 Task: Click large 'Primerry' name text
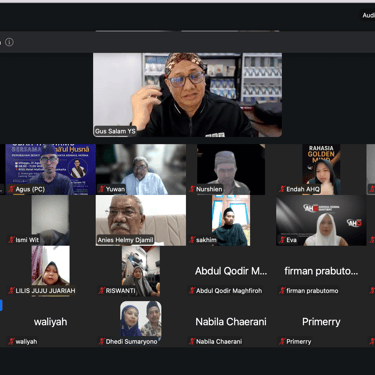point(321,322)
